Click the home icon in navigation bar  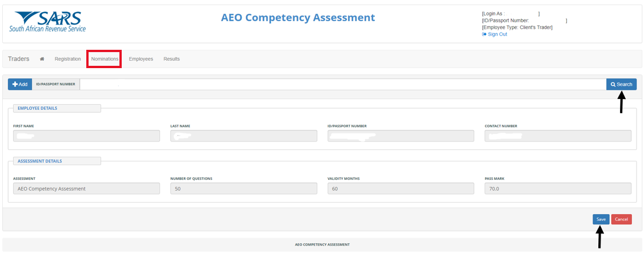pyautogui.click(x=42, y=59)
